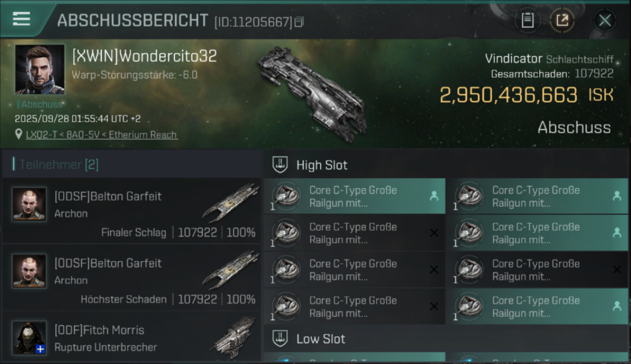Select the High Slot shield icon

280,165
